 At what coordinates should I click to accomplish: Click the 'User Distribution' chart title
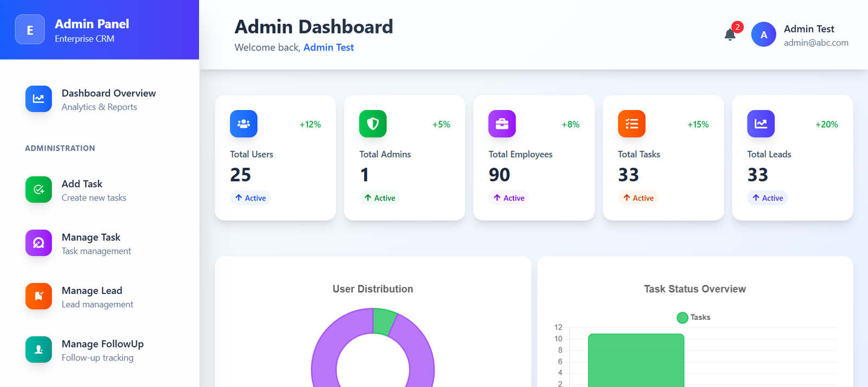pyautogui.click(x=373, y=289)
